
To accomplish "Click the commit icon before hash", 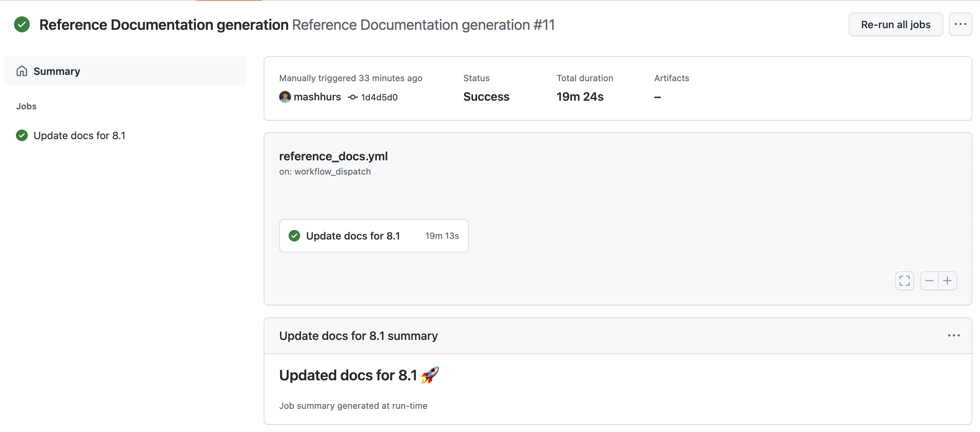I will pyautogui.click(x=353, y=97).
